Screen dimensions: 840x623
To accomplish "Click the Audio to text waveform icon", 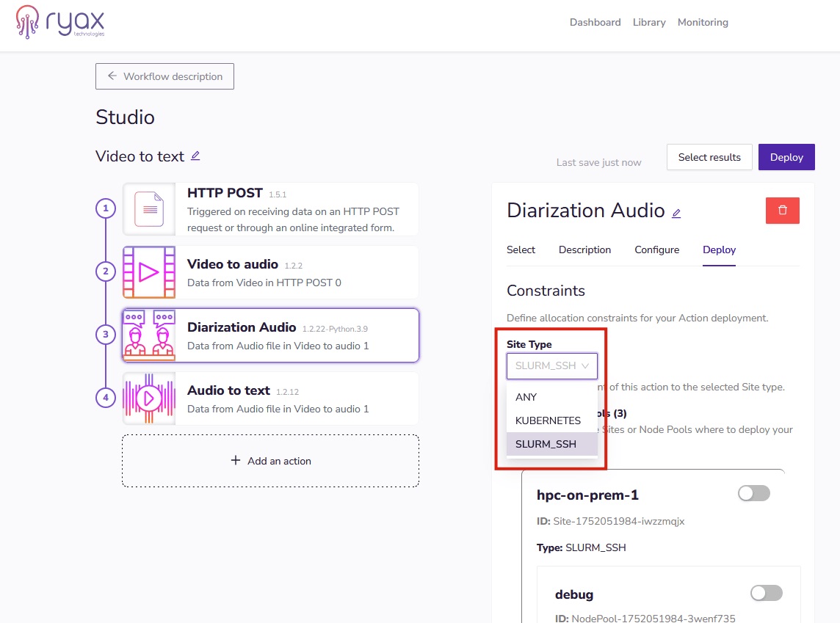I will pyautogui.click(x=149, y=398).
